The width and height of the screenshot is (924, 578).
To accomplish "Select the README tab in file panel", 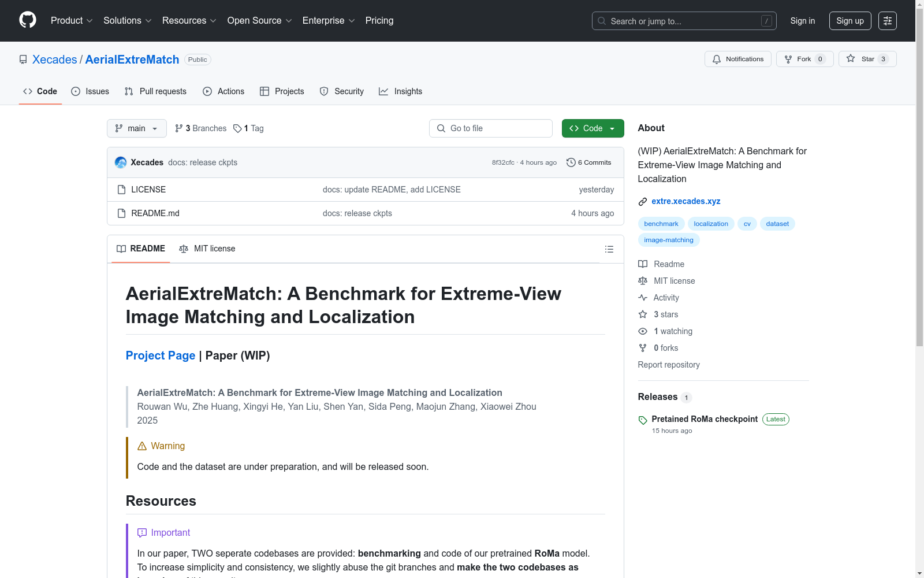I will (141, 249).
